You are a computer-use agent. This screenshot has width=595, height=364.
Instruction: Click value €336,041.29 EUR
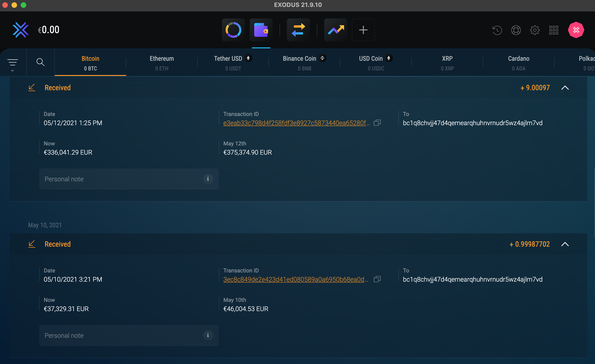point(68,152)
